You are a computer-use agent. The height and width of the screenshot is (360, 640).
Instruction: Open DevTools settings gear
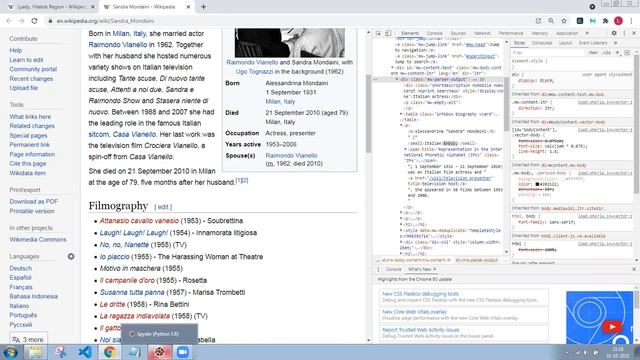(614, 33)
